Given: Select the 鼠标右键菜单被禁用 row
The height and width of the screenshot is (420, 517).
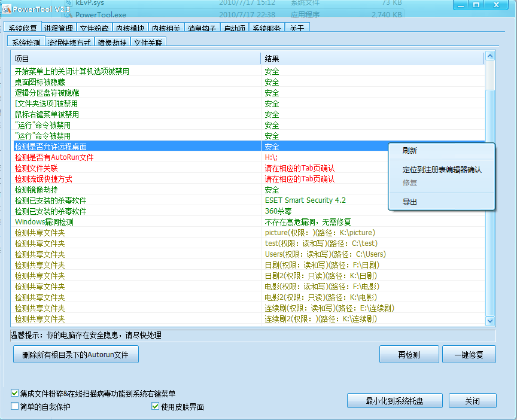Looking at the screenshot, I should pyautogui.click(x=250, y=114).
